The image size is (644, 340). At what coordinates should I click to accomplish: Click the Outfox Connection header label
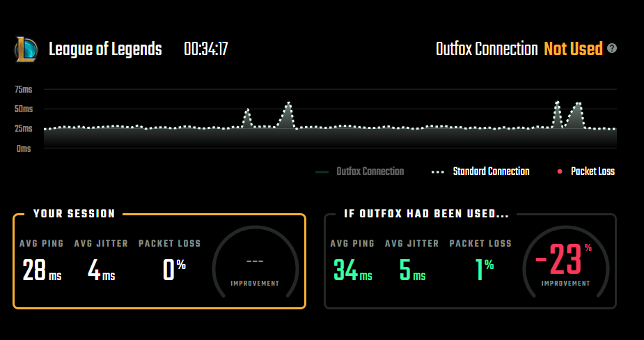pyautogui.click(x=487, y=49)
